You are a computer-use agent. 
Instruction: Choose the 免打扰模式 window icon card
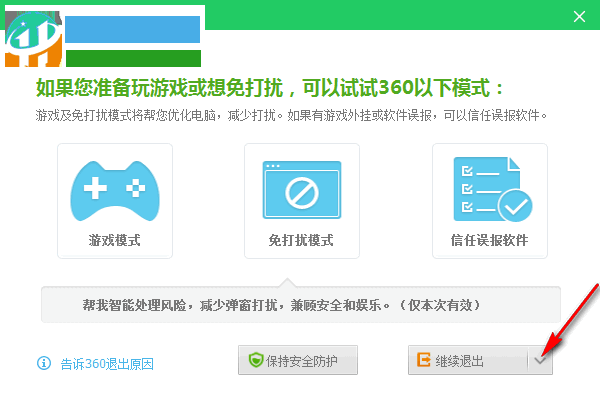coord(302,201)
